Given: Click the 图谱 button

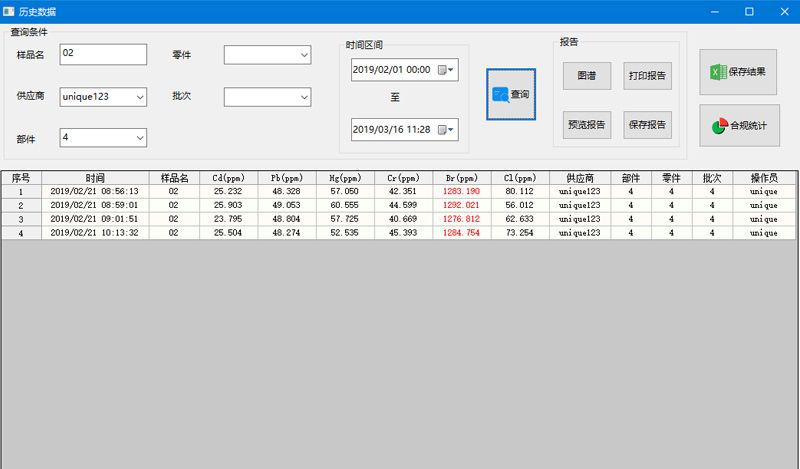Looking at the screenshot, I should (x=586, y=75).
